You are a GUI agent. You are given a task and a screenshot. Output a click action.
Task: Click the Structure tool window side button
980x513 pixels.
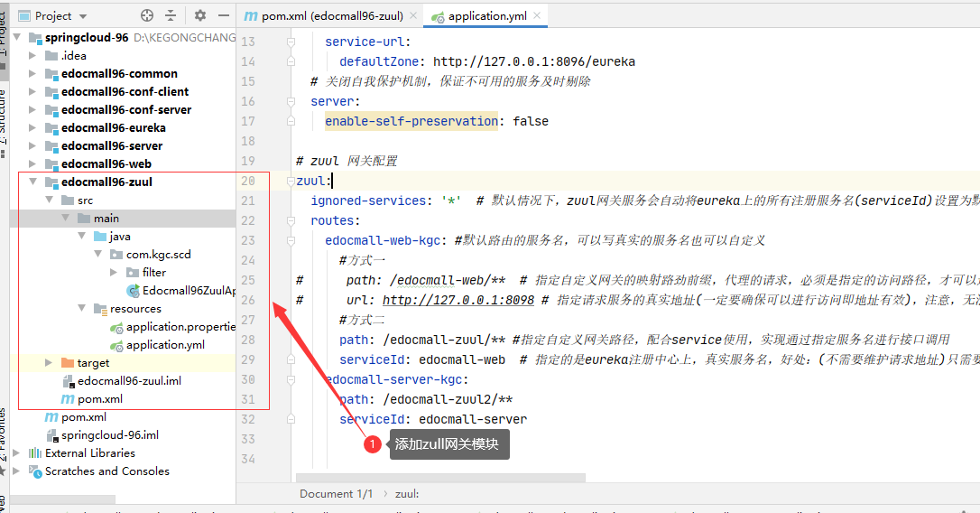[x=3, y=116]
